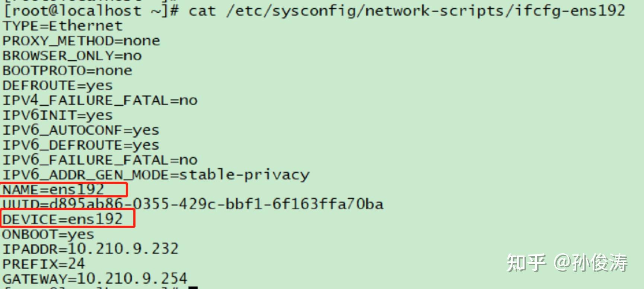Select the DEFROUTE=yes line

pyautogui.click(x=58, y=86)
